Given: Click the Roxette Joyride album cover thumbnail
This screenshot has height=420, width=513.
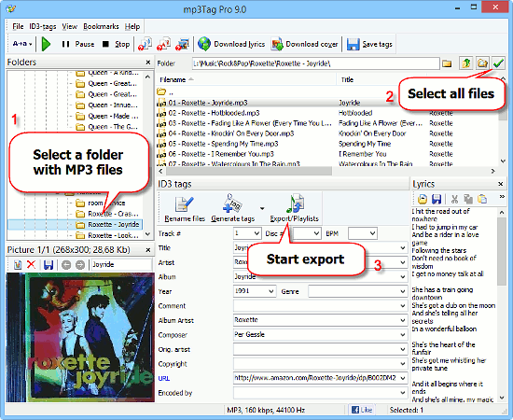Looking at the screenshot, I should [80, 337].
